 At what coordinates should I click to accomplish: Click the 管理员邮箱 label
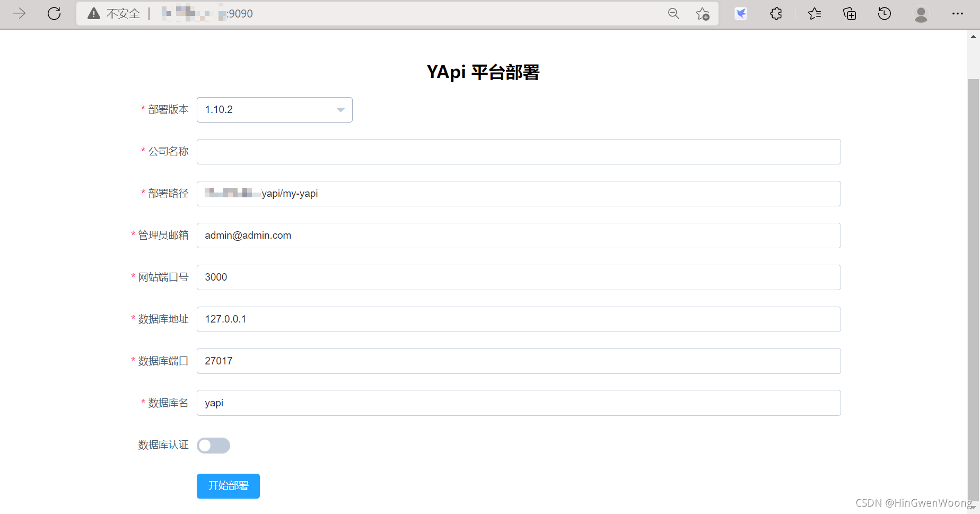tap(163, 235)
